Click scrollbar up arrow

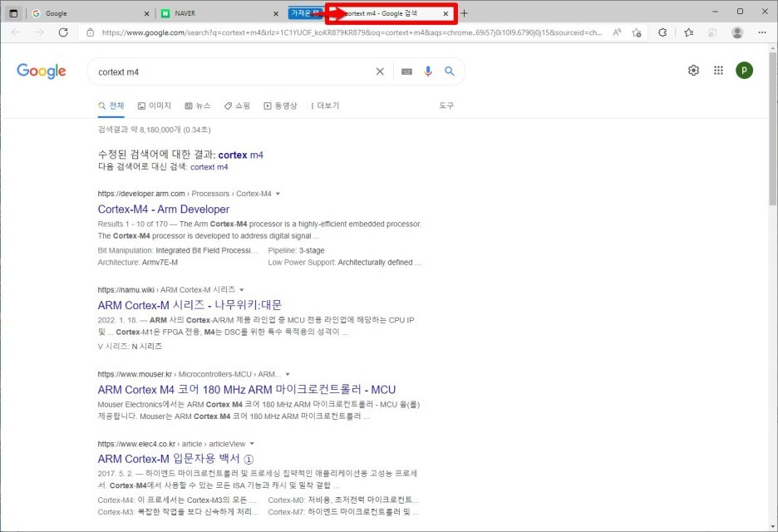point(772,47)
